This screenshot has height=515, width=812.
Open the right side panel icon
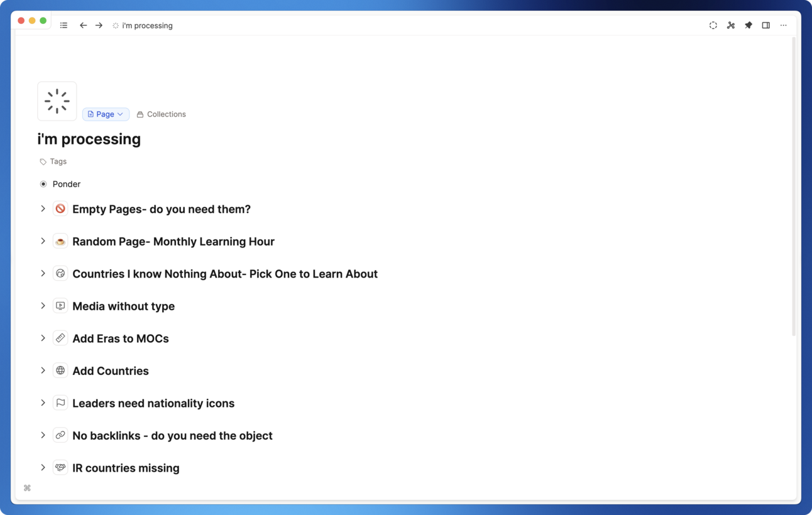[765, 25]
